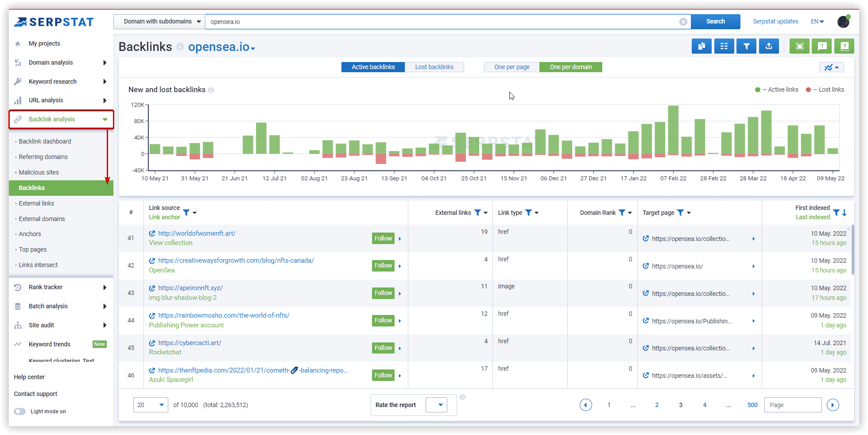
Task: Filter the External links column
Action: (477, 213)
